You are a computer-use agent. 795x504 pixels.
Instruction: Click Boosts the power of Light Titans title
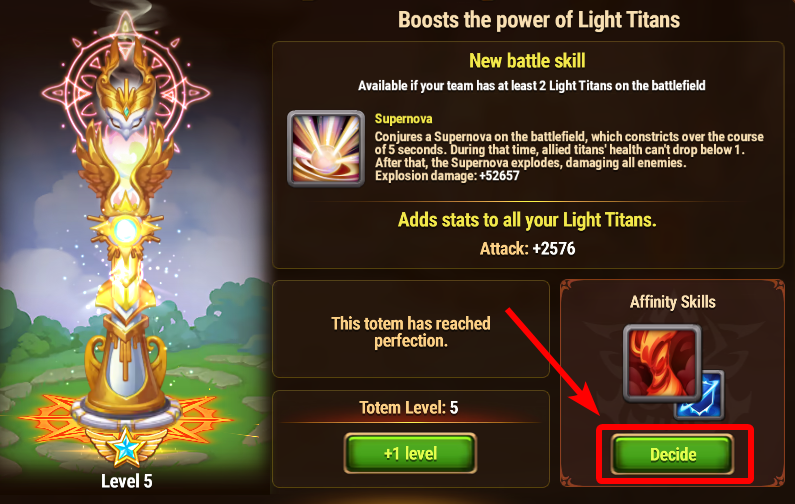point(538,20)
